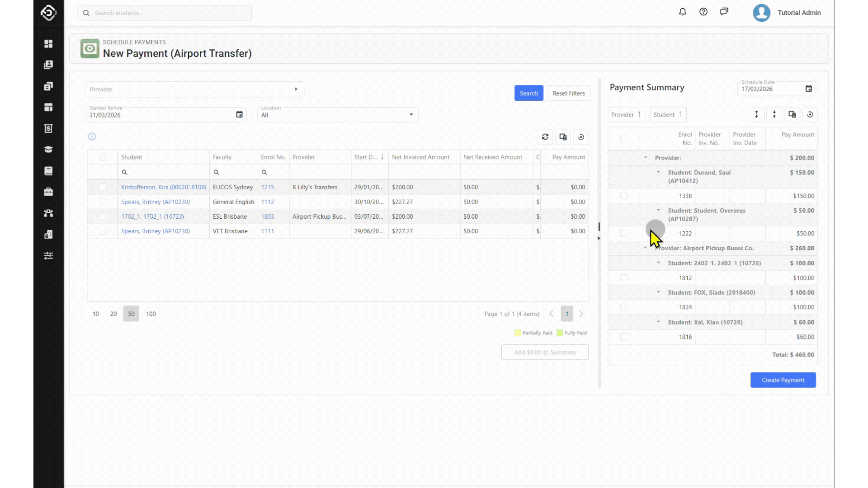This screenshot has height=488, width=868.
Task: Click the notifications bell icon
Action: point(682,12)
